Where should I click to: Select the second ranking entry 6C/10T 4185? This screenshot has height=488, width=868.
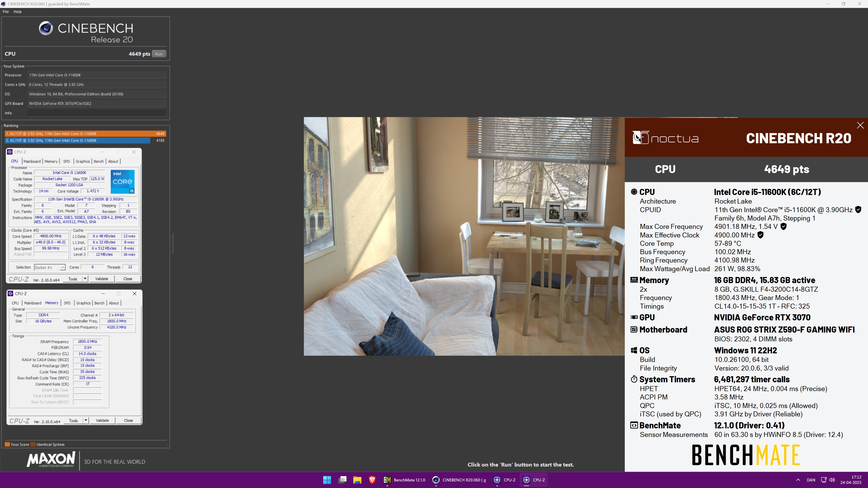coord(85,141)
